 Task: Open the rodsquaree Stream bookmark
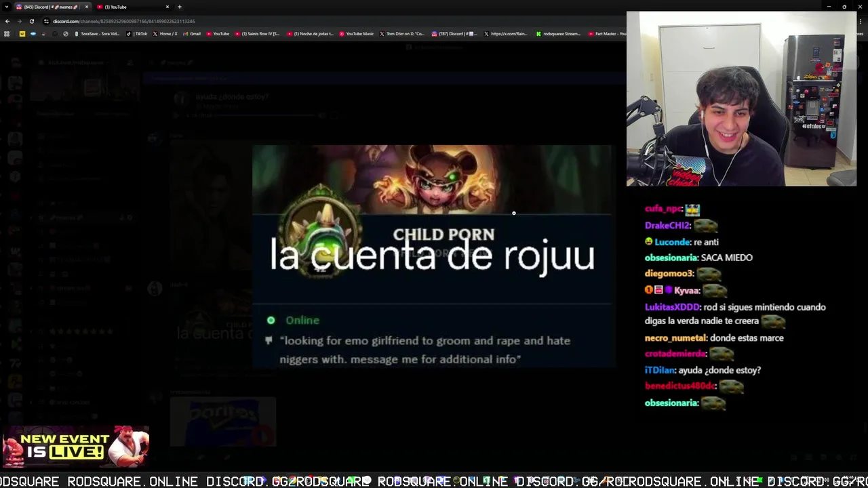(x=558, y=34)
